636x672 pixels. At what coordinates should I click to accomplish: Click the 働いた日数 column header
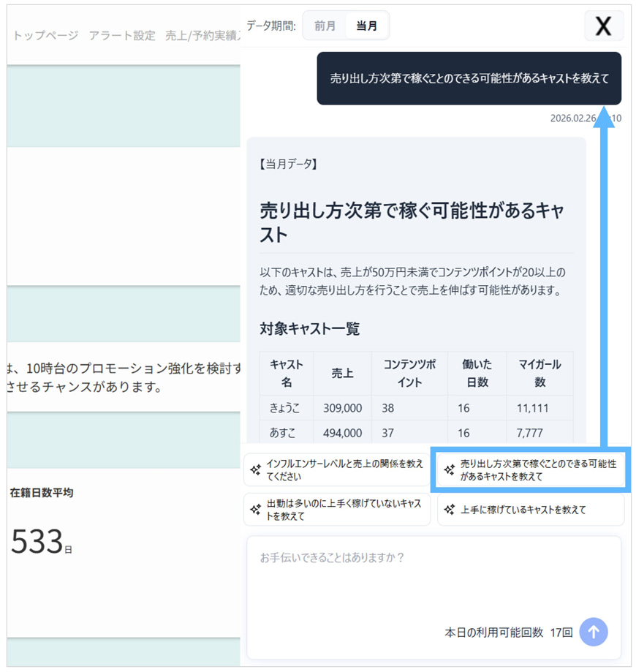click(477, 373)
